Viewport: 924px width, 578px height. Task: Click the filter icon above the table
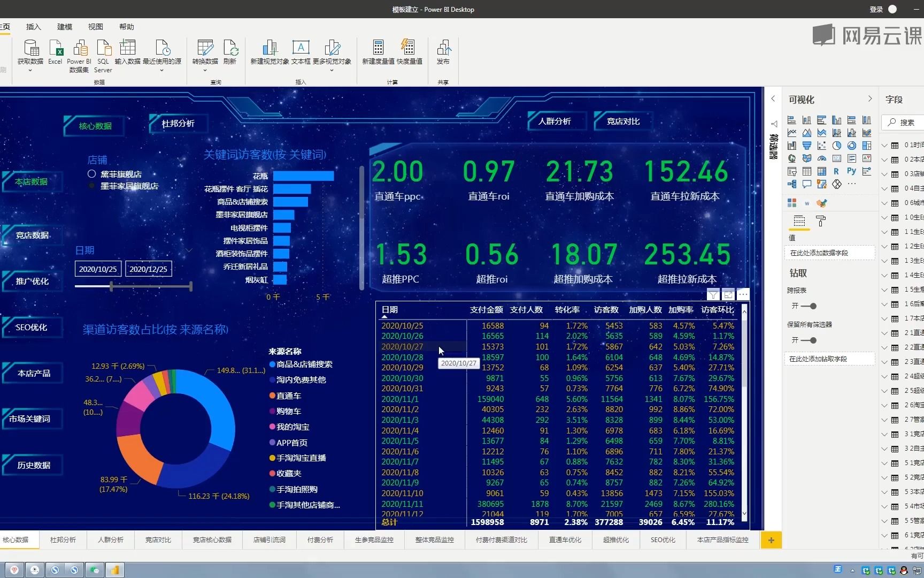click(713, 294)
